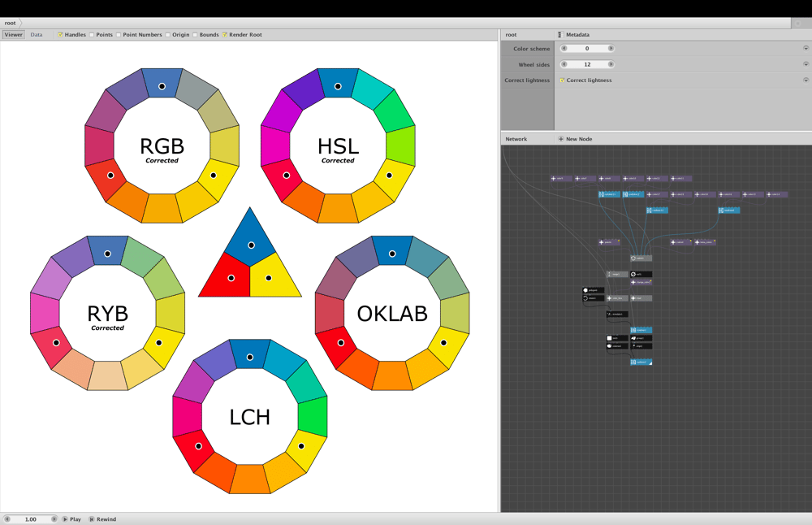Select the range1 node in the network
812x525 pixels.
[x=617, y=274]
